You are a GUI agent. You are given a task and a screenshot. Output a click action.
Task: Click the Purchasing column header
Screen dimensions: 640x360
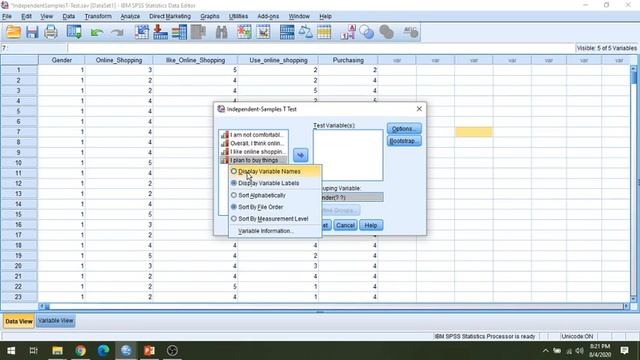pyautogui.click(x=348, y=60)
